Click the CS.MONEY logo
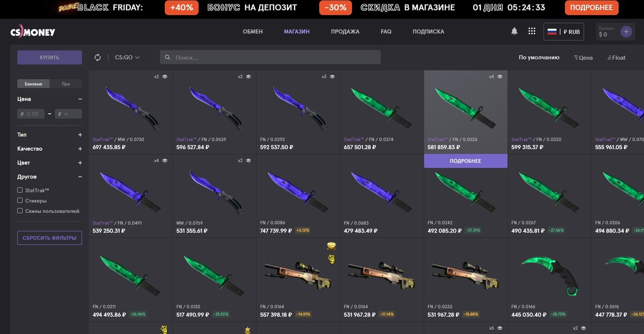644x334 pixels. coord(33,32)
